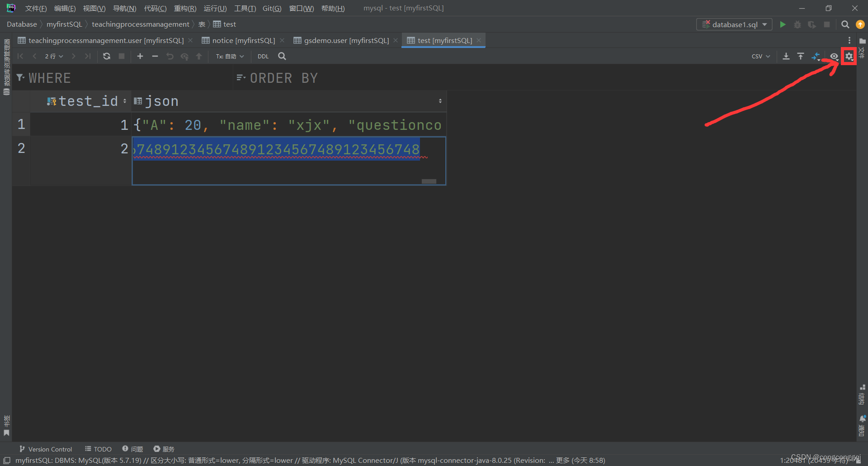Import data from file icon
The width and height of the screenshot is (868, 466).
801,56
